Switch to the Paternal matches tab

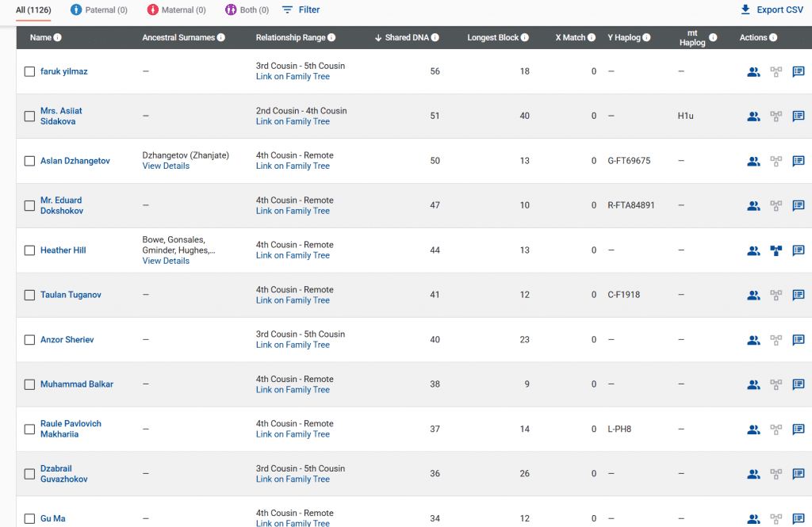(x=98, y=10)
